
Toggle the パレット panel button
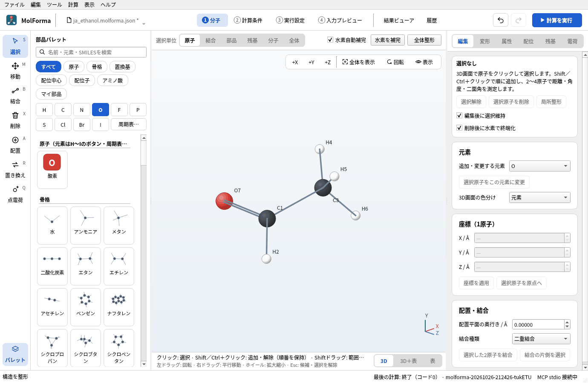tap(15, 354)
